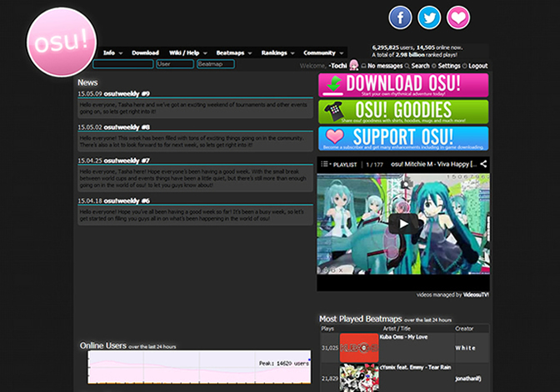The height and width of the screenshot is (392, 560).
Task: Open news post osu!weekly #7
Action: (x=127, y=161)
